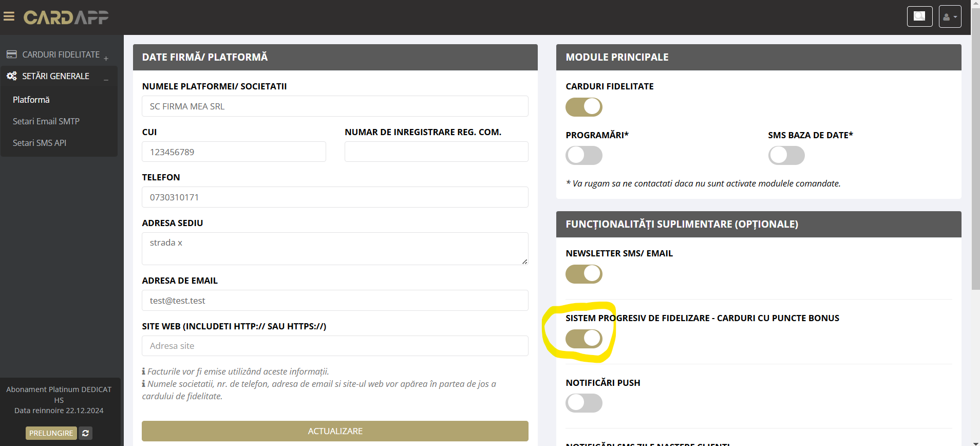Click the Site Web address field

click(335, 346)
